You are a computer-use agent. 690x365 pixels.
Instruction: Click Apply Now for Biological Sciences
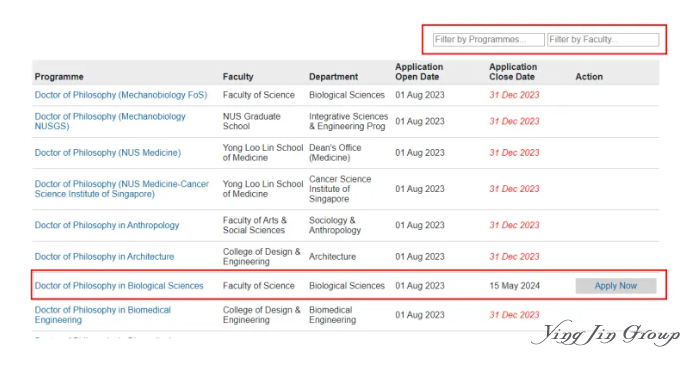click(616, 286)
